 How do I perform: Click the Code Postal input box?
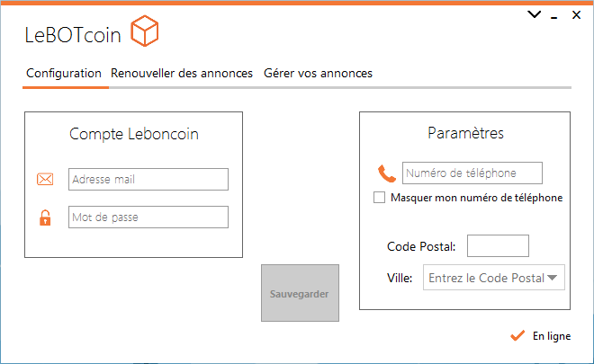tap(498, 246)
